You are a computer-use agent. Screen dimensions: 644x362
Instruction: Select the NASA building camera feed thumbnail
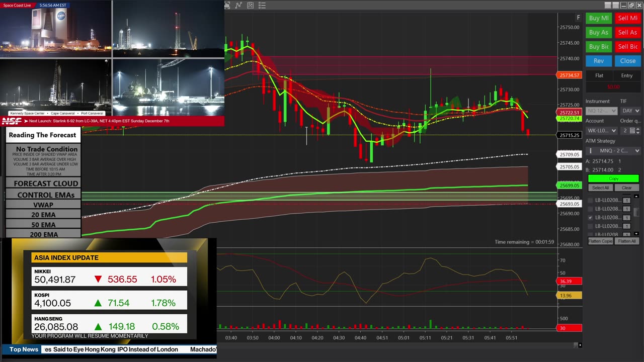(x=56, y=30)
